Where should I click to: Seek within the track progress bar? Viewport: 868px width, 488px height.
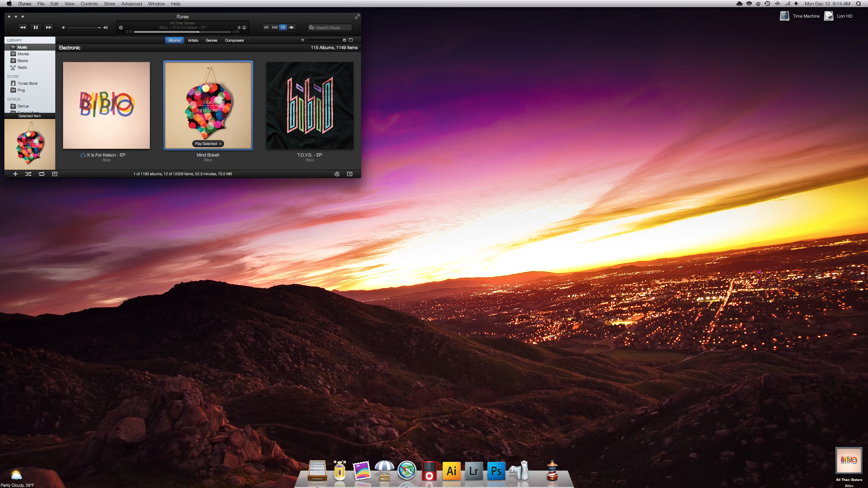(182, 32)
